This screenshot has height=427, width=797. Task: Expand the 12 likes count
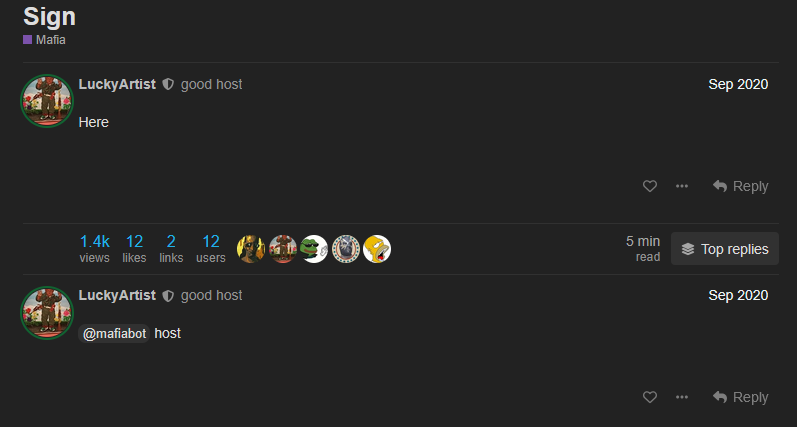[134, 249]
